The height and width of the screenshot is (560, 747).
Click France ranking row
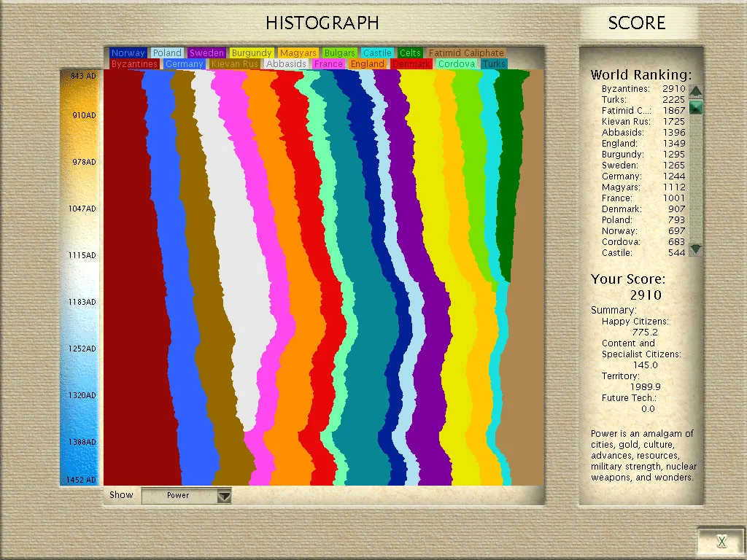pos(643,198)
